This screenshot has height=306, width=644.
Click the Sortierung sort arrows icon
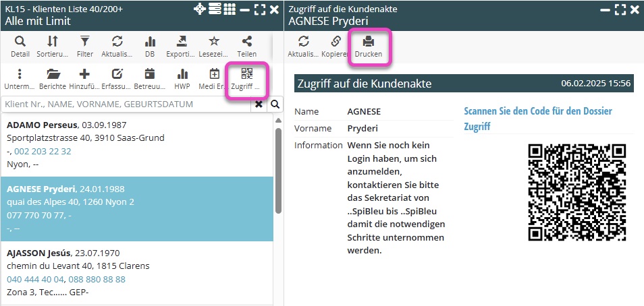click(x=52, y=46)
